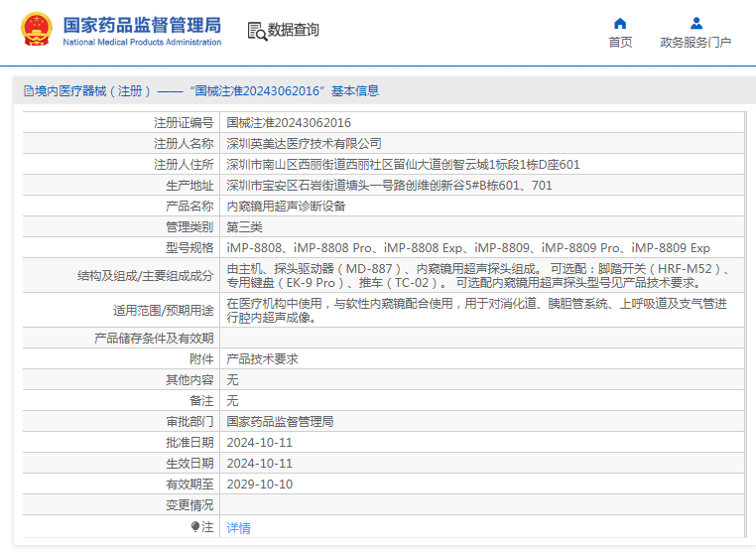Open 政务服务门户 via the person icon
756x557 pixels.
point(696,23)
